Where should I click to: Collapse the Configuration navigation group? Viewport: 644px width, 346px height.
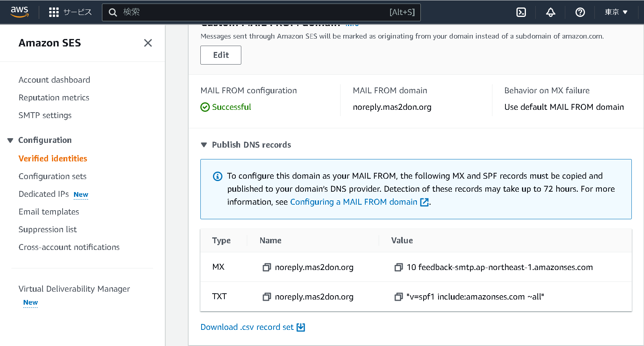point(10,140)
